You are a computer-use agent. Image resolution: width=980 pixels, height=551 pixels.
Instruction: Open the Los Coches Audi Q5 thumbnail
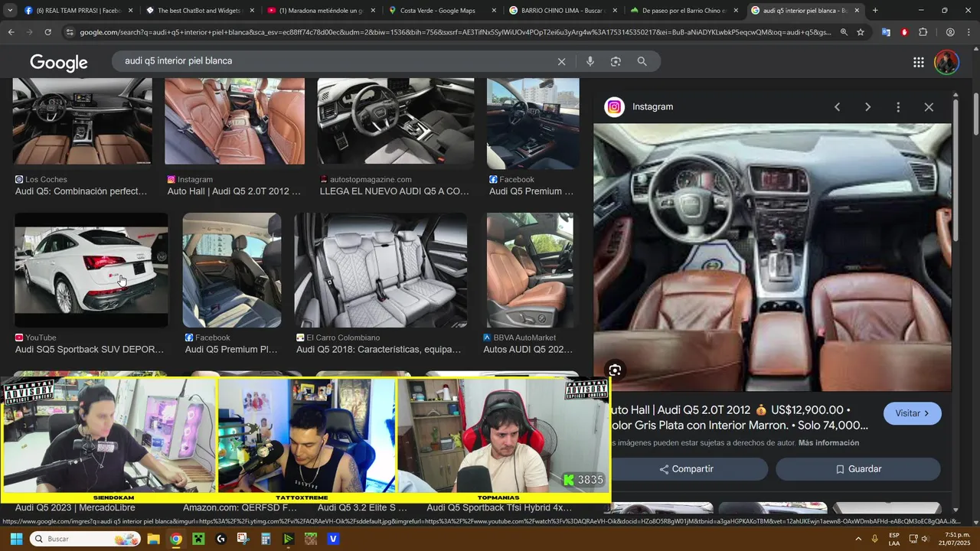(x=82, y=122)
